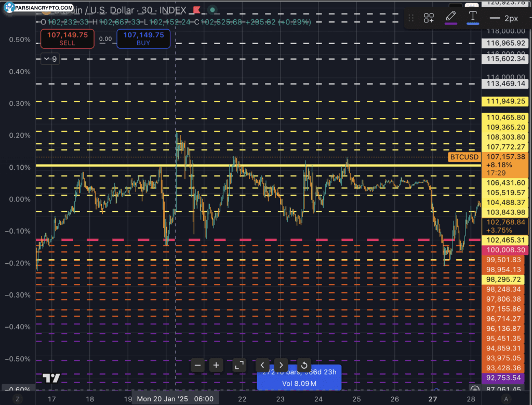Screen dimensions: 532x405
Task: Reset the chart view with circular arrow
Action: tap(304, 366)
